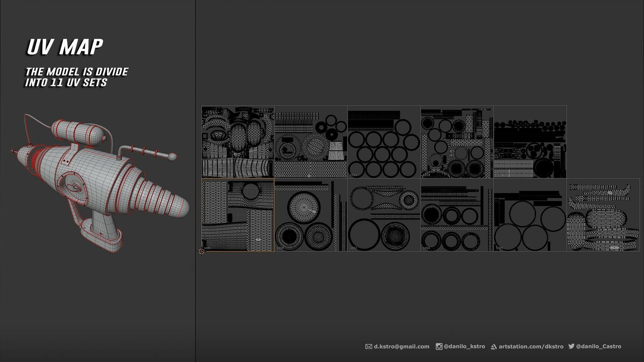This screenshot has height=362, width=644.
Task: Select UDIM tile 1002 with radial circle
Action: [x=311, y=214]
